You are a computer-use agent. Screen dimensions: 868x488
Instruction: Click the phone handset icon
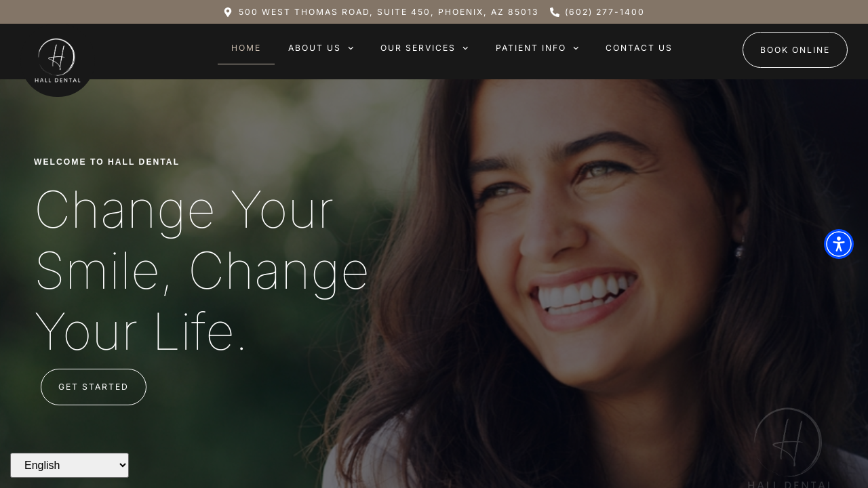pyautogui.click(x=555, y=12)
